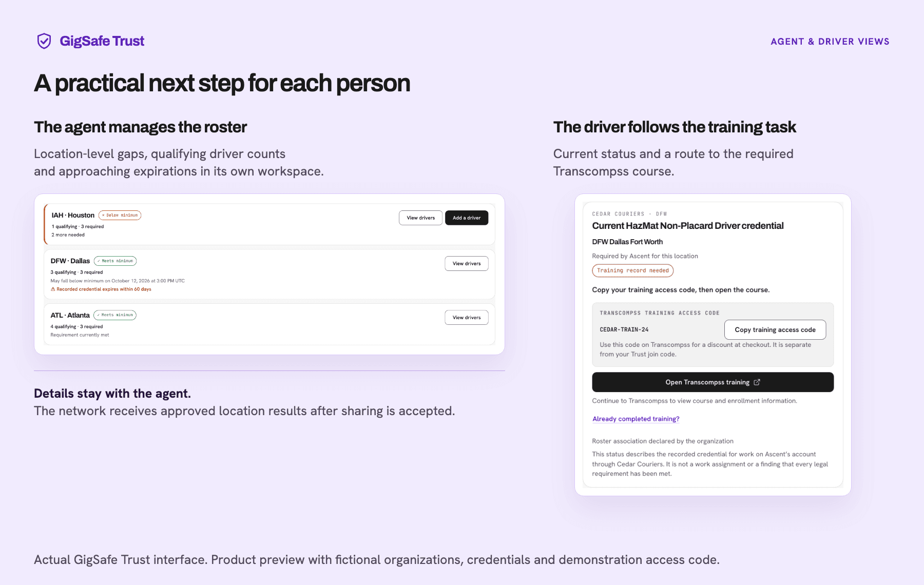924x585 pixels.
Task: Select the IAH Houston location row
Action: pos(269,224)
